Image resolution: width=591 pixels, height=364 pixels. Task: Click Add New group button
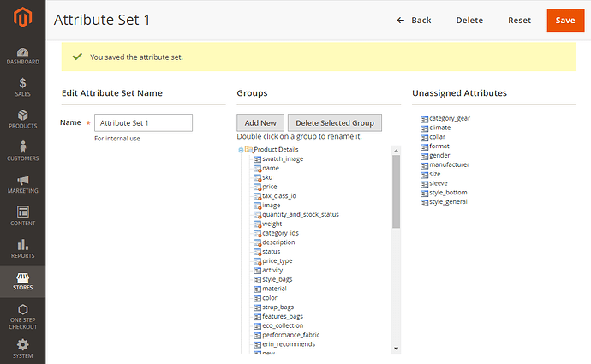coord(260,123)
